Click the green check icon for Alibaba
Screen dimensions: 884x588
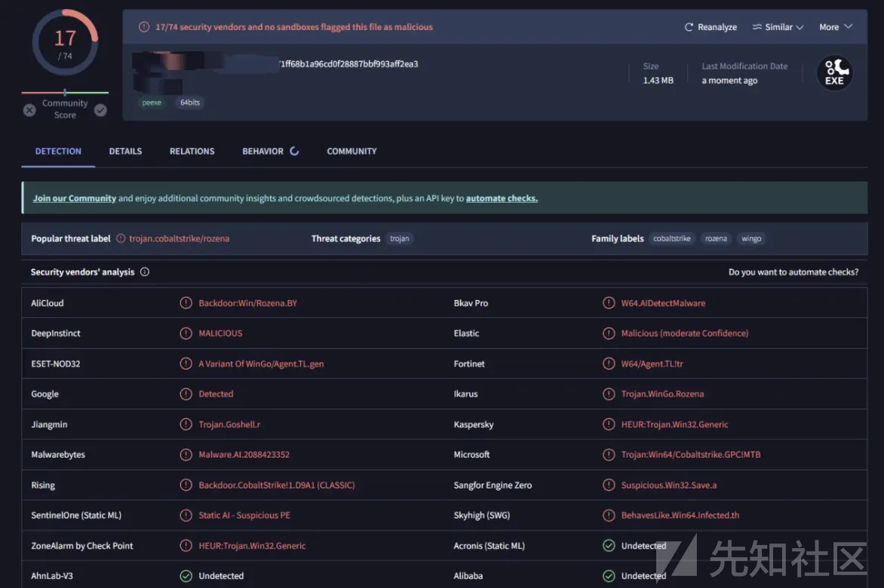(609, 576)
